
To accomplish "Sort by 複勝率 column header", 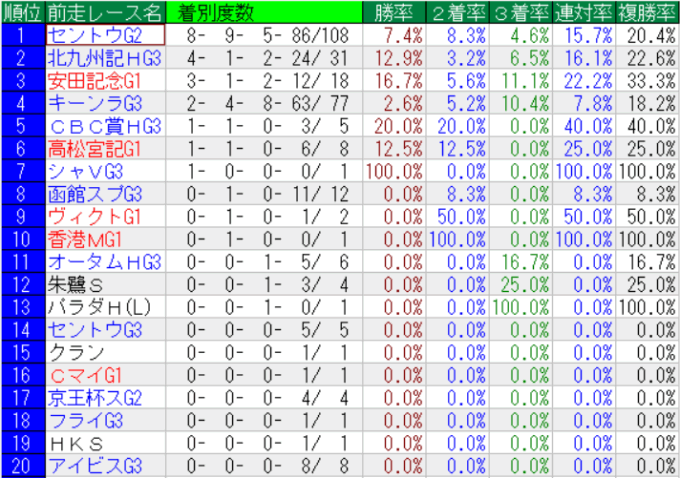I will pos(647,13).
